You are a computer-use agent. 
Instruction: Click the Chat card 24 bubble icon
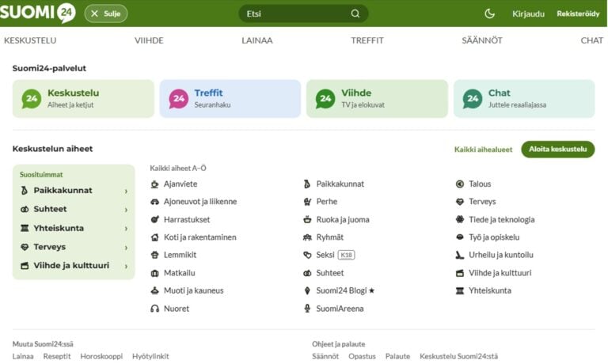[473, 99]
